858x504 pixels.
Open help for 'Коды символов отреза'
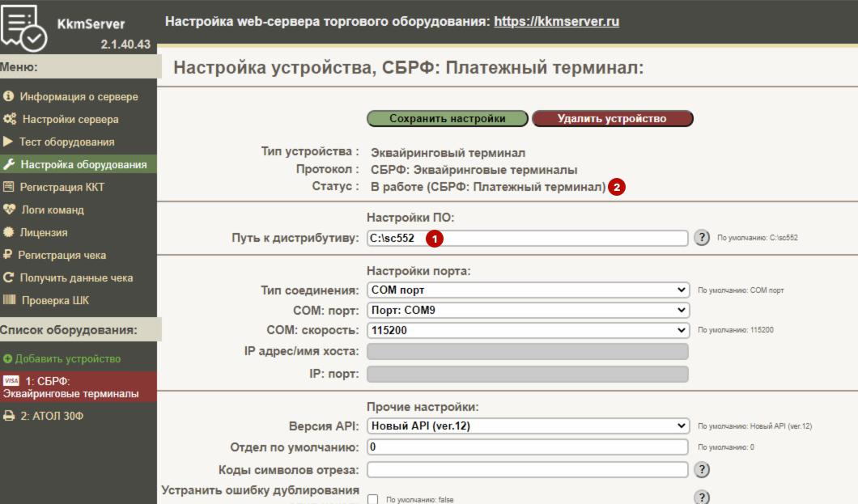point(702,469)
